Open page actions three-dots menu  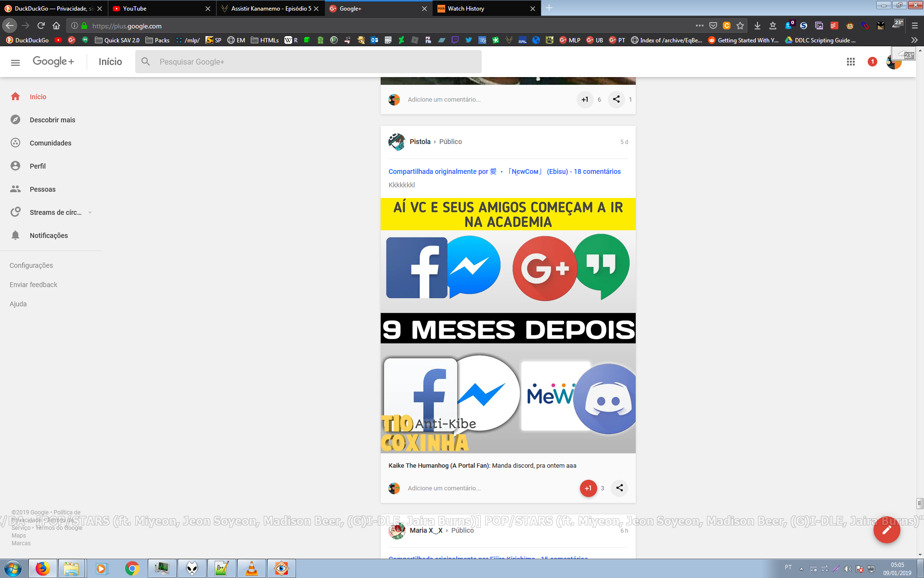click(699, 26)
